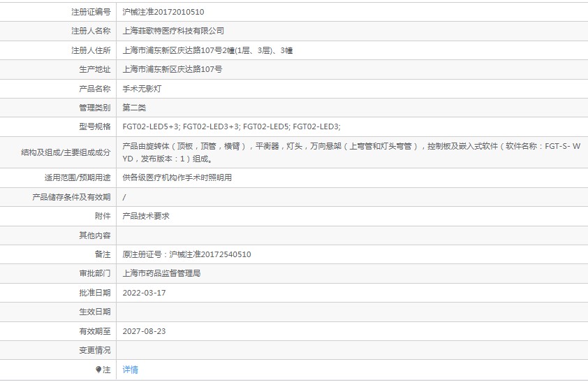This screenshot has height=385, width=588.
Task: Click the 注册证编号 label
Action: tap(91, 12)
